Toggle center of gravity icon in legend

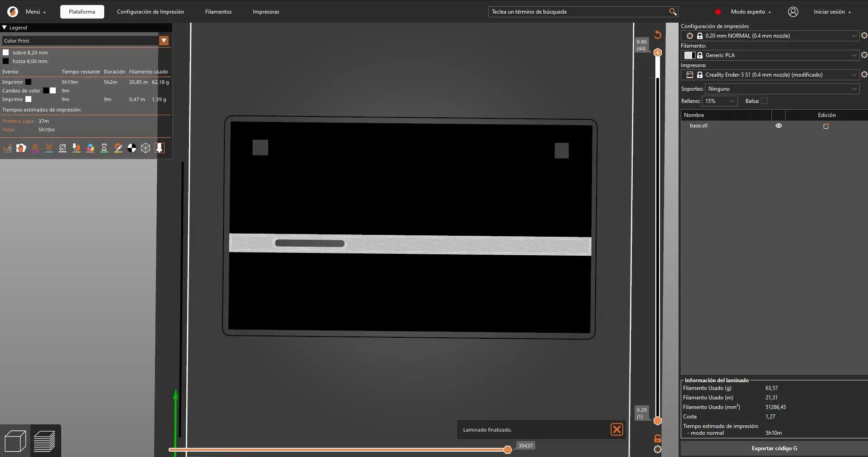click(131, 148)
